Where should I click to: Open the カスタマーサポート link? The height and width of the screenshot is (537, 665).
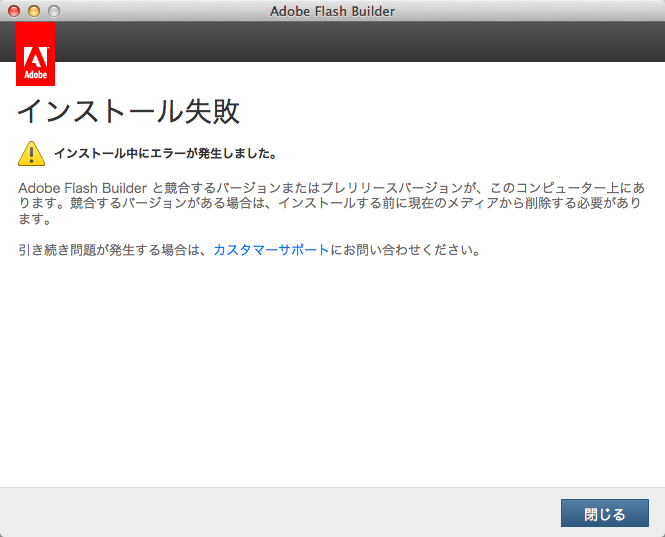(x=271, y=250)
